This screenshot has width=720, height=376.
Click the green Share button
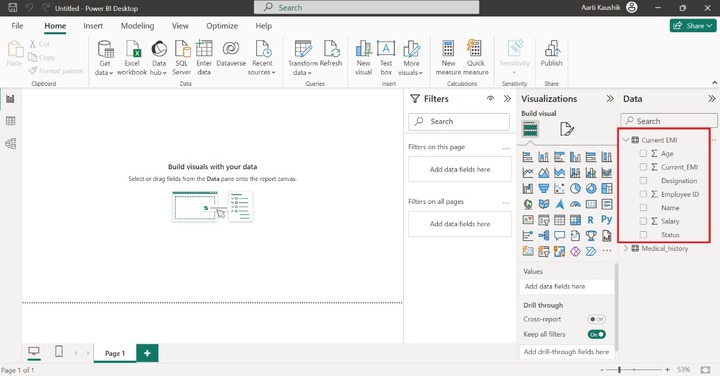[x=693, y=26]
